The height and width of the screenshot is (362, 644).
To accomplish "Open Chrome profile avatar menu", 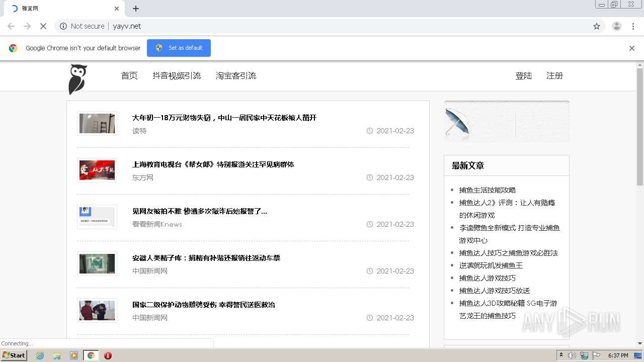I will [x=617, y=26].
